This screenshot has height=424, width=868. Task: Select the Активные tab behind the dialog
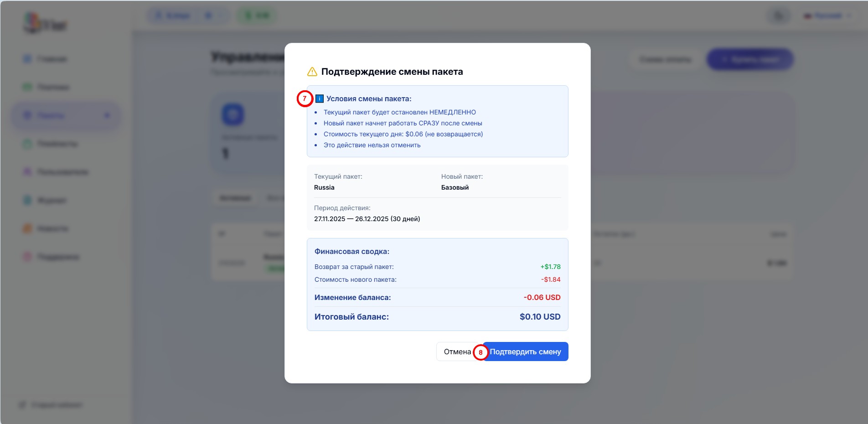click(235, 198)
